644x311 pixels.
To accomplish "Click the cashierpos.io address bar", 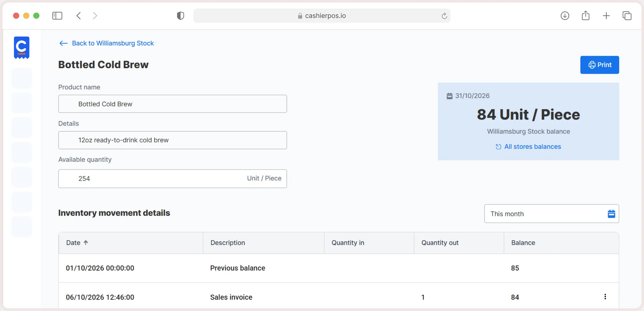I will click(x=322, y=16).
